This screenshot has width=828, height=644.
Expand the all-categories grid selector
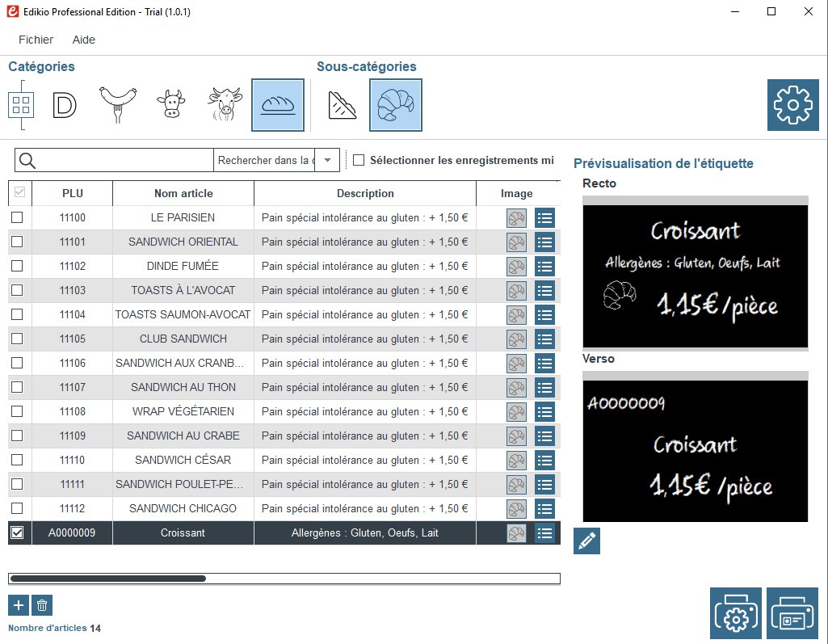21,105
